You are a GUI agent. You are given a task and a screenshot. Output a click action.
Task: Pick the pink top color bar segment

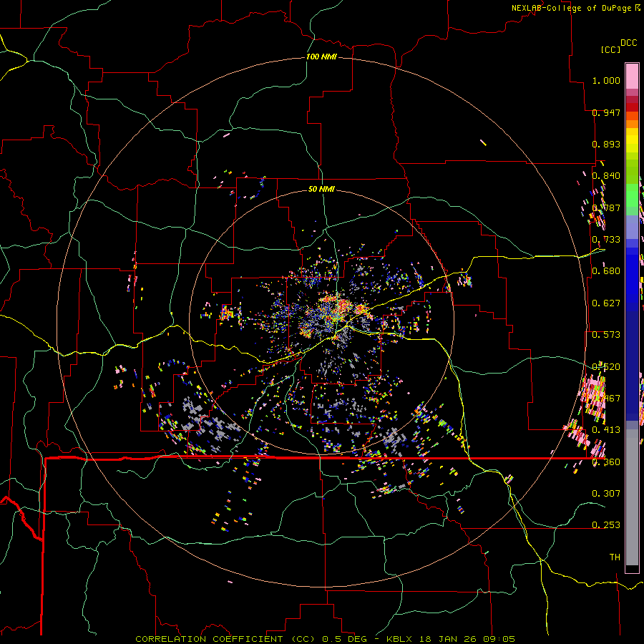(632, 76)
